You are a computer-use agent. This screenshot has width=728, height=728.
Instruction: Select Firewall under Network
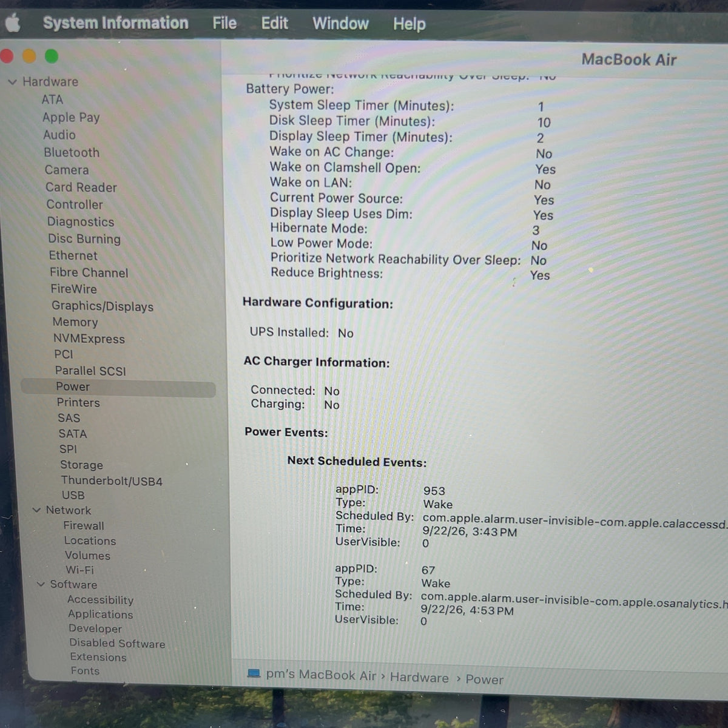point(84,526)
